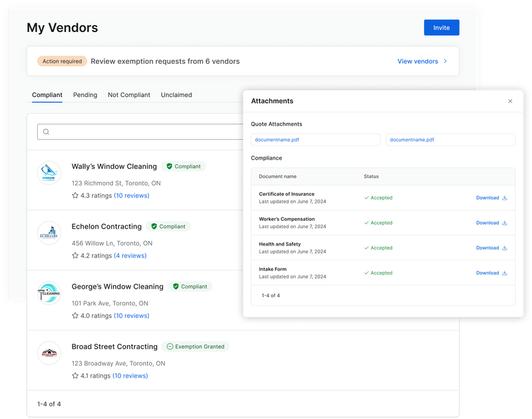Switch to the Not Compliant tab
This screenshot has width=532, height=419.
pyautogui.click(x=129, y=94)
